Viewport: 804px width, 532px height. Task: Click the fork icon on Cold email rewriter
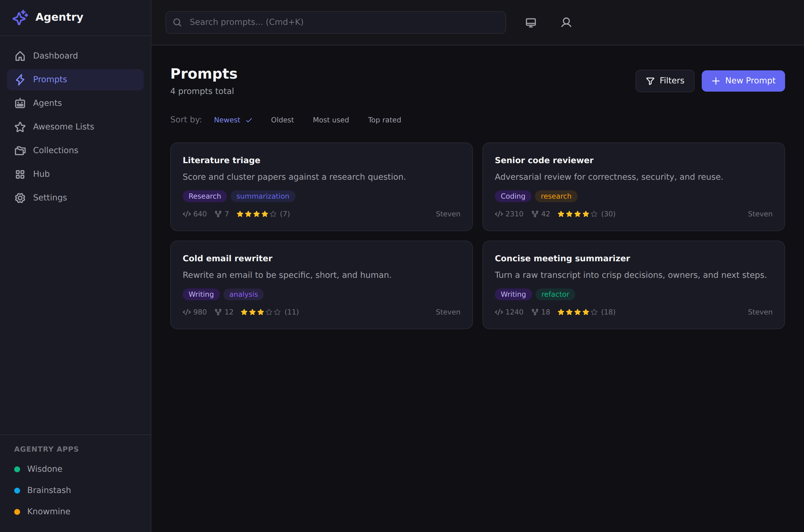click(218, 312)
